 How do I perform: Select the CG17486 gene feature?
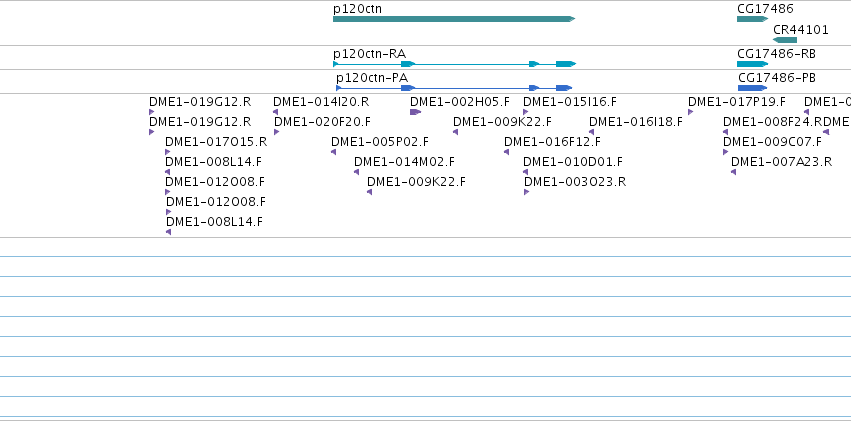tap(752, 19)
